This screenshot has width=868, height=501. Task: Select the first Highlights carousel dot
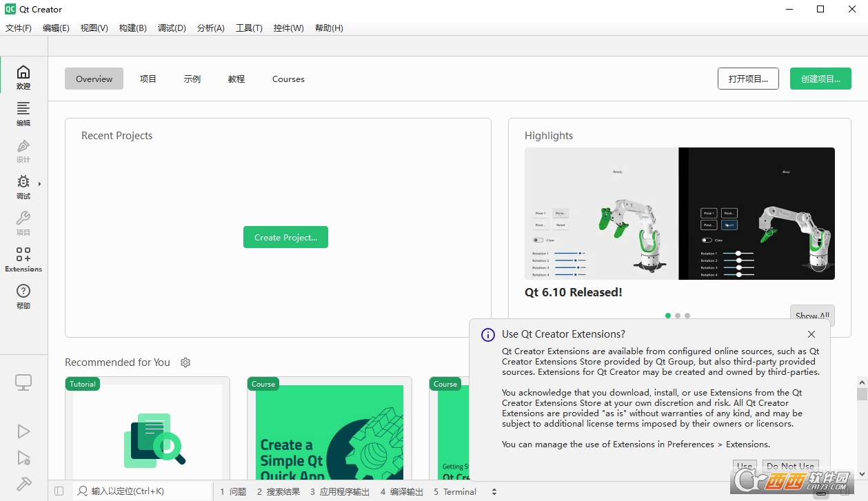668,316
